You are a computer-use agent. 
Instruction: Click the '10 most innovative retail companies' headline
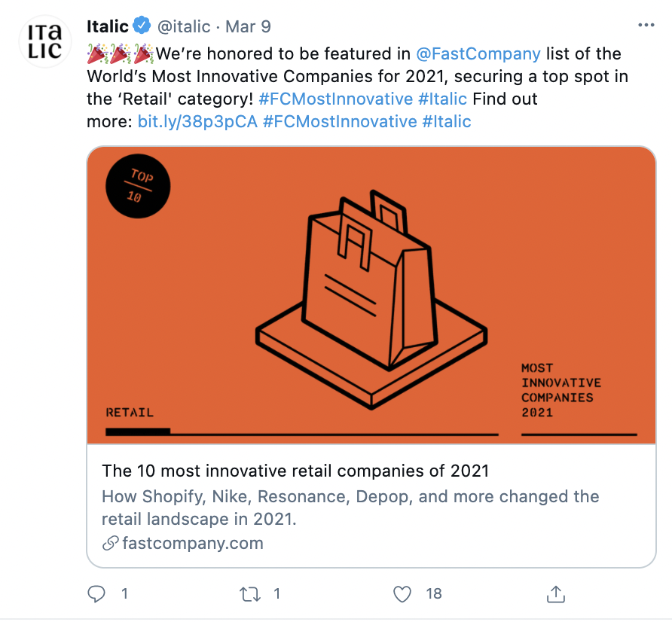point(295,471)
